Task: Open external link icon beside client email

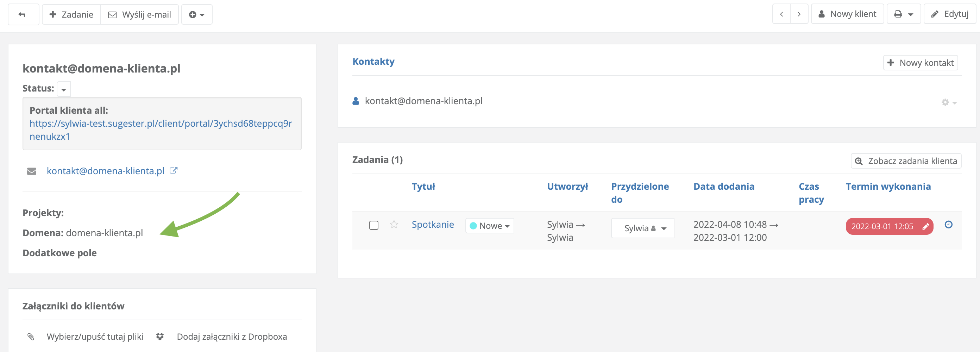Action: (174, 170)
